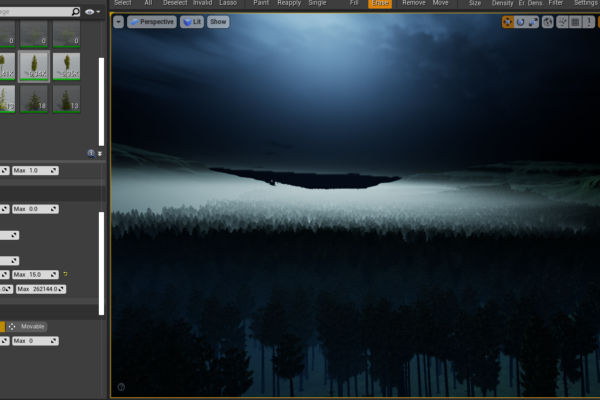The width and height of the screenshot is (600, 400).
Task: Click the Deselect button
Action: (175, 3)
